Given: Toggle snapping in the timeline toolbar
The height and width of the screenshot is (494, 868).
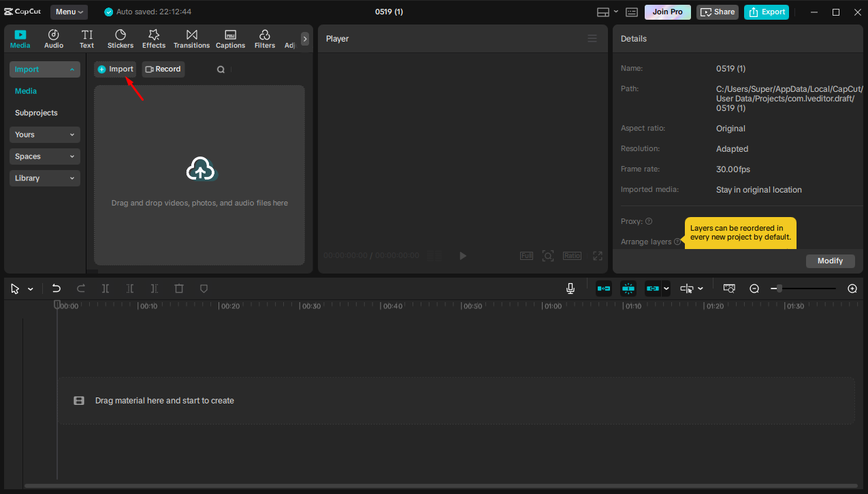Looking at the screenshot, I should [628, 289].
